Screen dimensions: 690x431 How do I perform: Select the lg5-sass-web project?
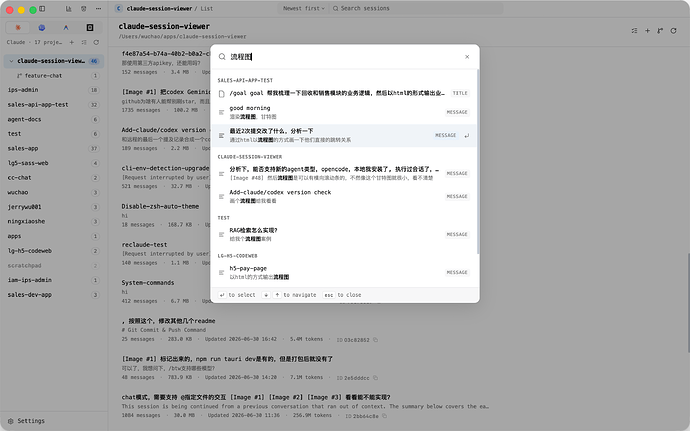click(x=54, y=163)
